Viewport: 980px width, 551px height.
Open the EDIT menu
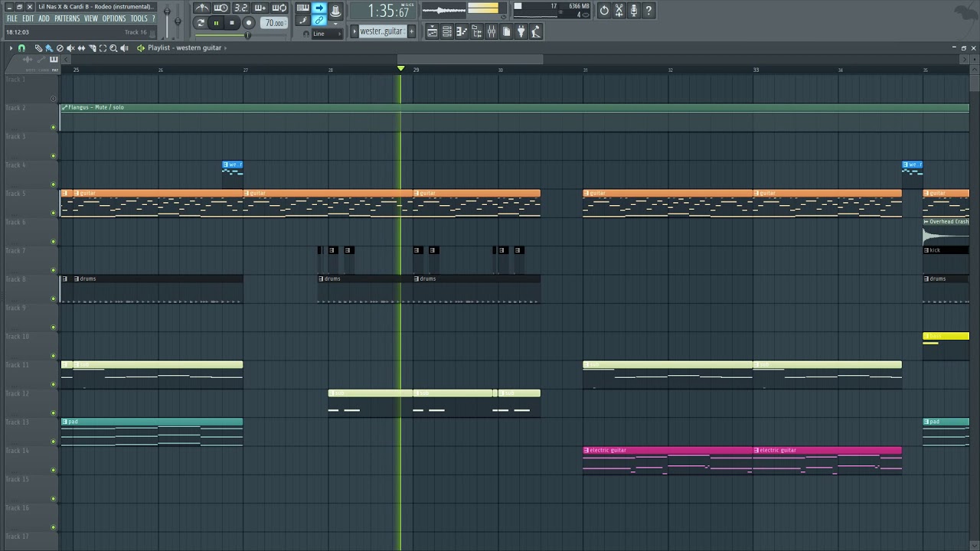point(28,18)
